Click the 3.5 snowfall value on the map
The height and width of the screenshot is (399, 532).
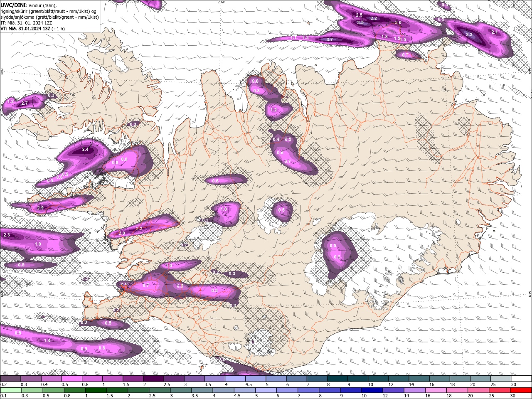(x=360, y=22)
